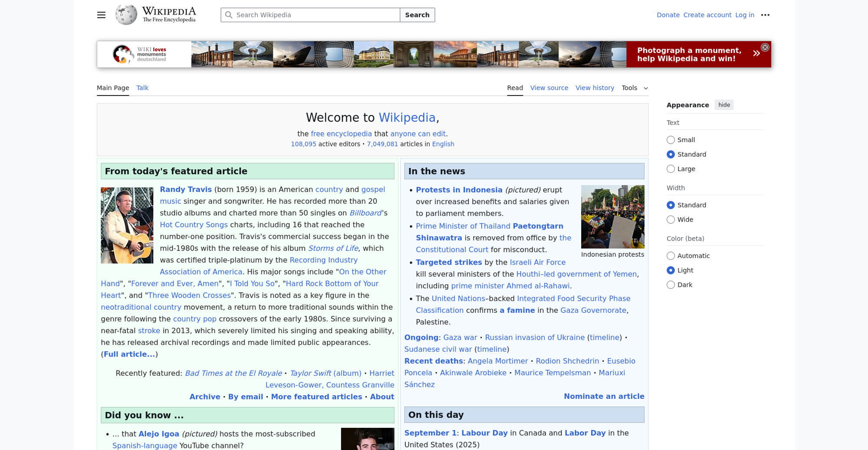Click the Search button
The image size is (868, 450).
click(x=417, y=15)
